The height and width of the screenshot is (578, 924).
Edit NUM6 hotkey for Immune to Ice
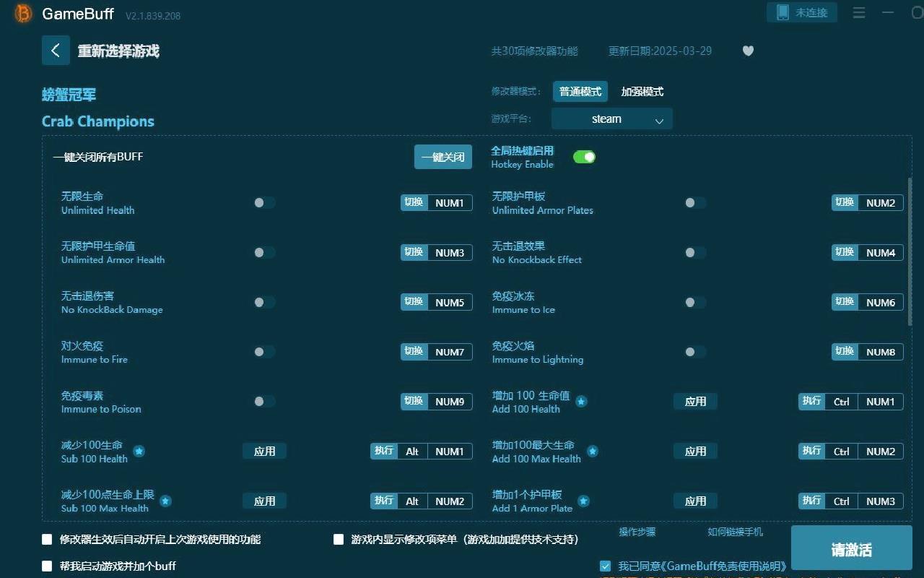click(881, 302)
